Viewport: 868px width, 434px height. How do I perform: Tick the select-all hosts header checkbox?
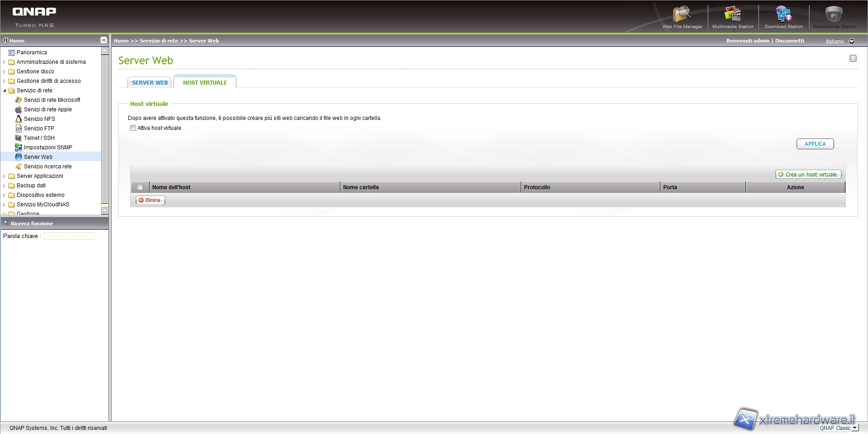[x=140, y=187]
